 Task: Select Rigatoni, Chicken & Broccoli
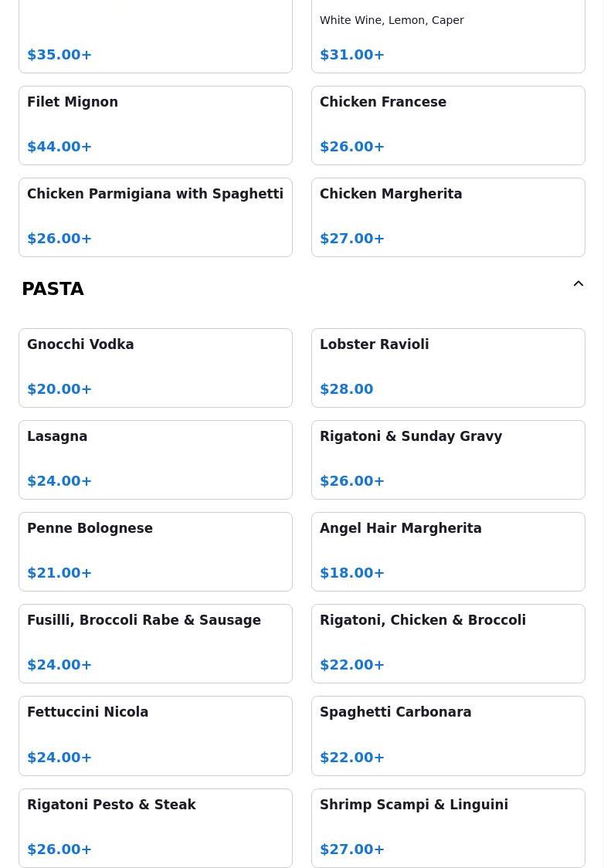tap(448, 644)
